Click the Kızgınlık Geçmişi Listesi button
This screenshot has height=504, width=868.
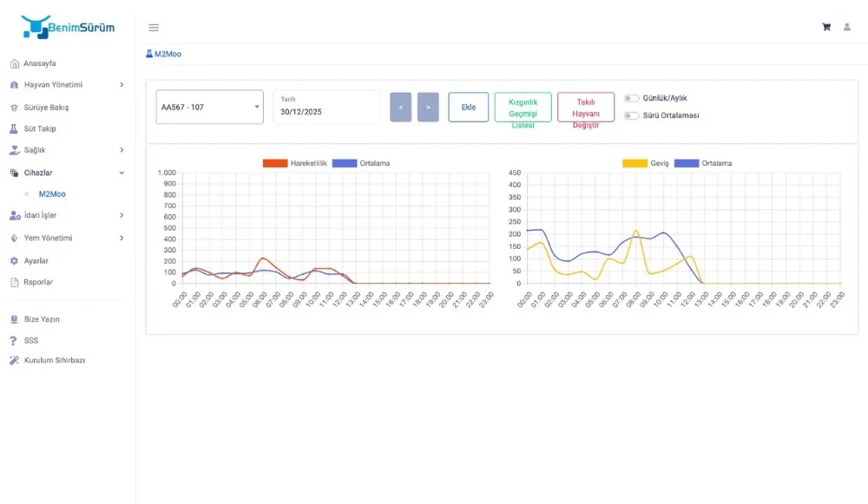523,106
